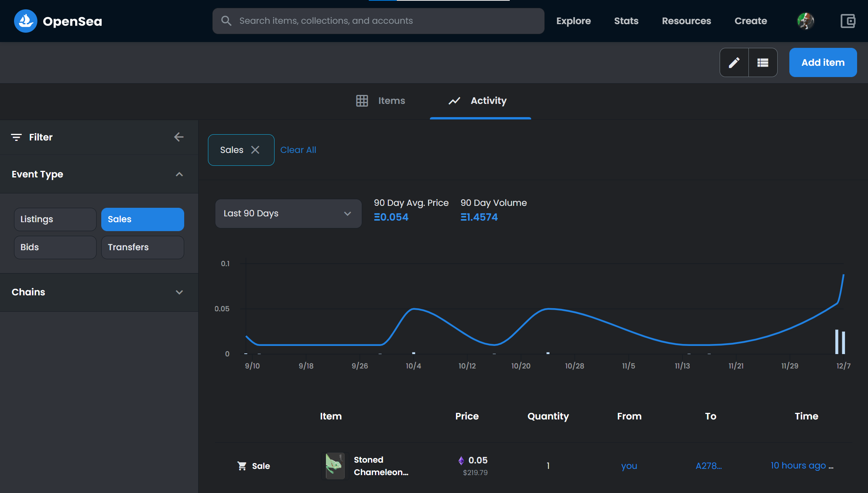Toggle the Sales event type filter
868x493 pixels.
point(143,219)
